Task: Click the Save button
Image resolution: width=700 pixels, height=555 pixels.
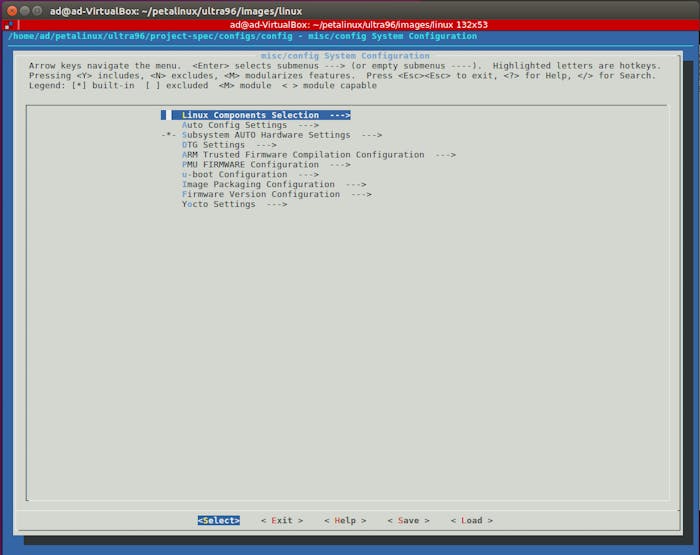Action: tap(408, 520)
